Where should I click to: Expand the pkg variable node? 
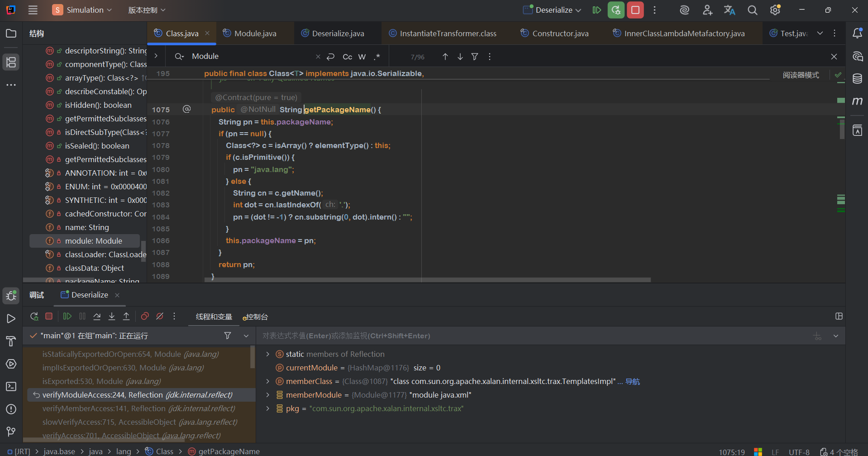tap(267, 408)
